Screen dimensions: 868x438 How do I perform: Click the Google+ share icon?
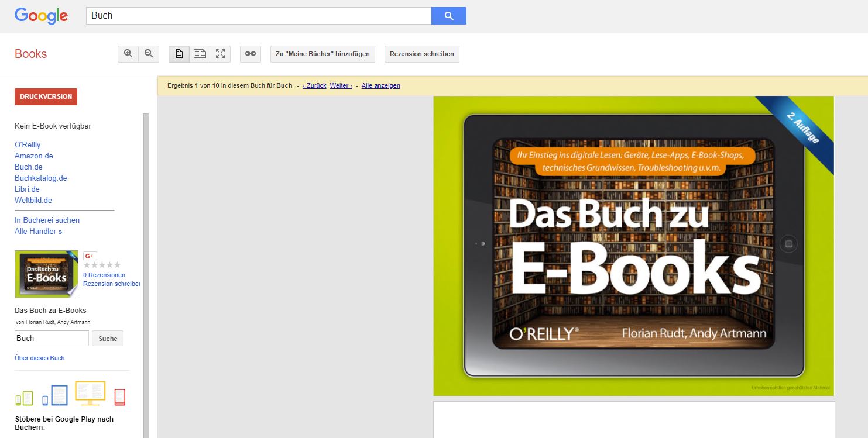[x=90, y=256]
